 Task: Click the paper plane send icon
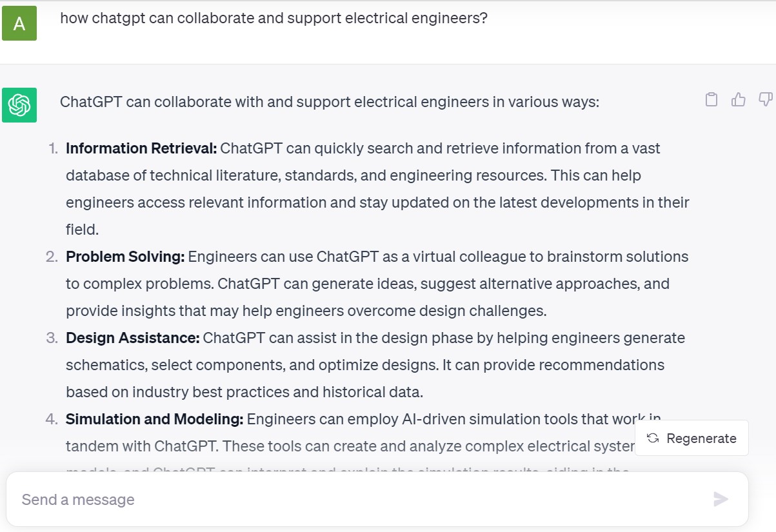[x=721, y=498]
